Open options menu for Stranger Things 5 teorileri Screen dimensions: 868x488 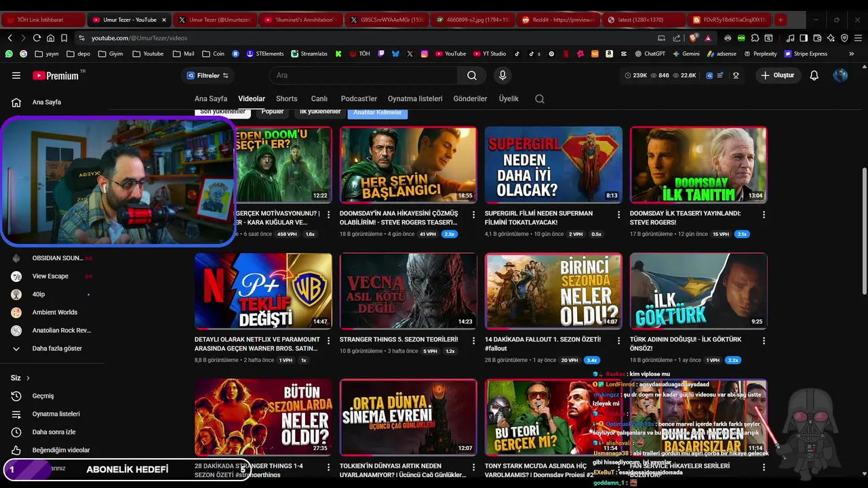[473, 341]
